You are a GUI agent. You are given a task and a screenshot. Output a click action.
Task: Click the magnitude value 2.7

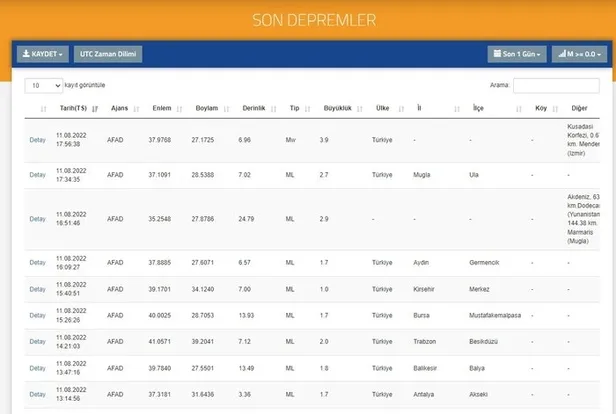tap(324, 175)
